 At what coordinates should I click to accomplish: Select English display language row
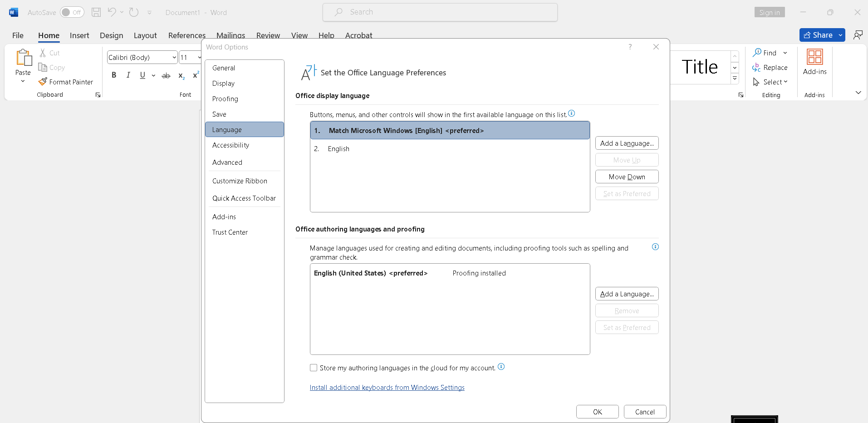[450, 149]
